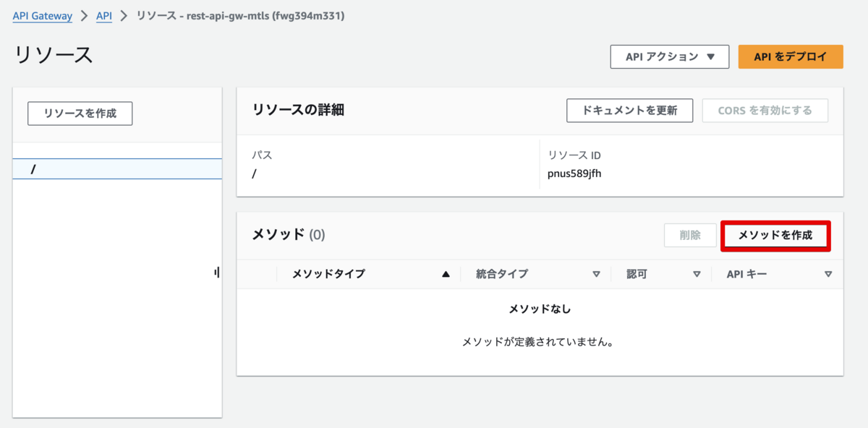
Task: Click the 認可 column header text
Action: point(637,274)
